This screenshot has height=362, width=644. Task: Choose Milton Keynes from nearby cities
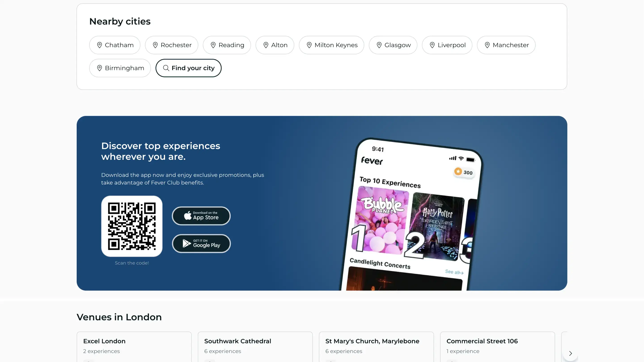(x=331, y=45)
